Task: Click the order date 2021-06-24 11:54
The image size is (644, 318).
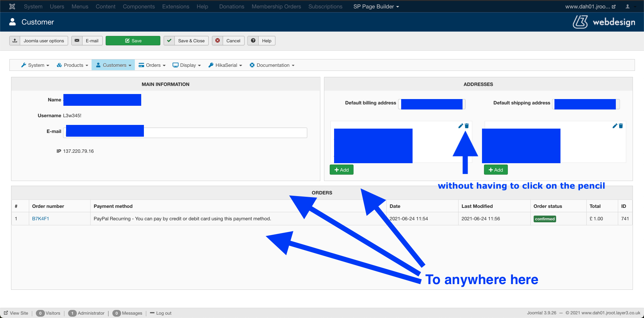Action: [409, 219]
